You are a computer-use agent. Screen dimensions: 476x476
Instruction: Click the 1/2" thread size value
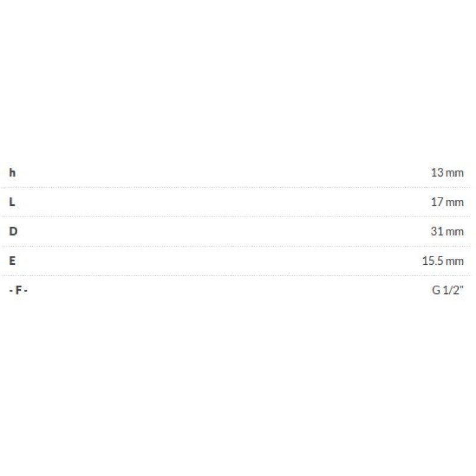pyautogui.click(x=453, y=290)
